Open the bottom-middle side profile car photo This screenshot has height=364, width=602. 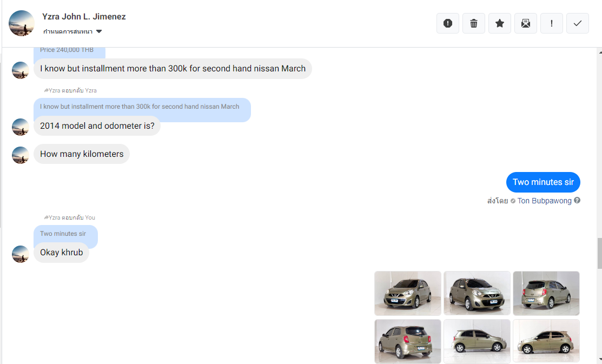477,341
